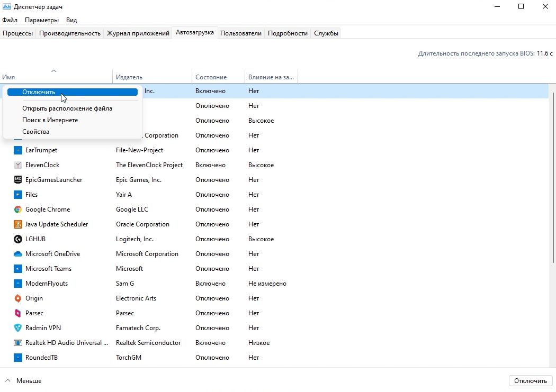This screenshot has width=556, height=392.
Task: Click the Radmin VPN icon
Action: pyautogui.click(x=17, y=328)
